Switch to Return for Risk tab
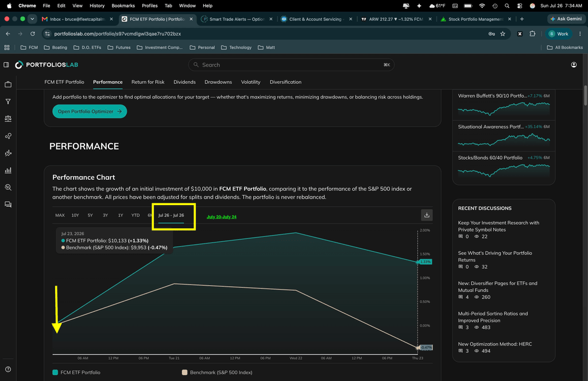Image resolution: width=588 pixels, height=381 pixels. point(148,82)
